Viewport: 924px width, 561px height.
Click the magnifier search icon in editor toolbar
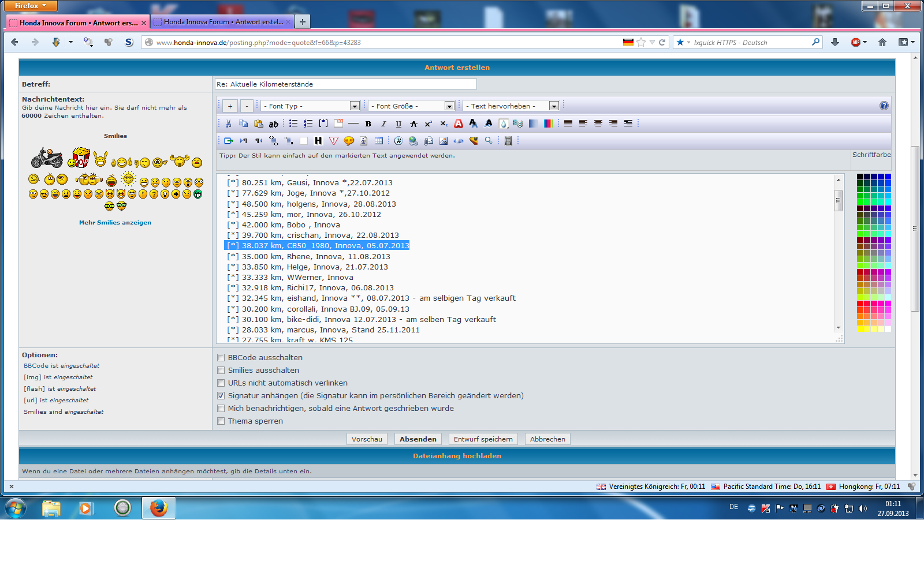(x=489, y=141)
